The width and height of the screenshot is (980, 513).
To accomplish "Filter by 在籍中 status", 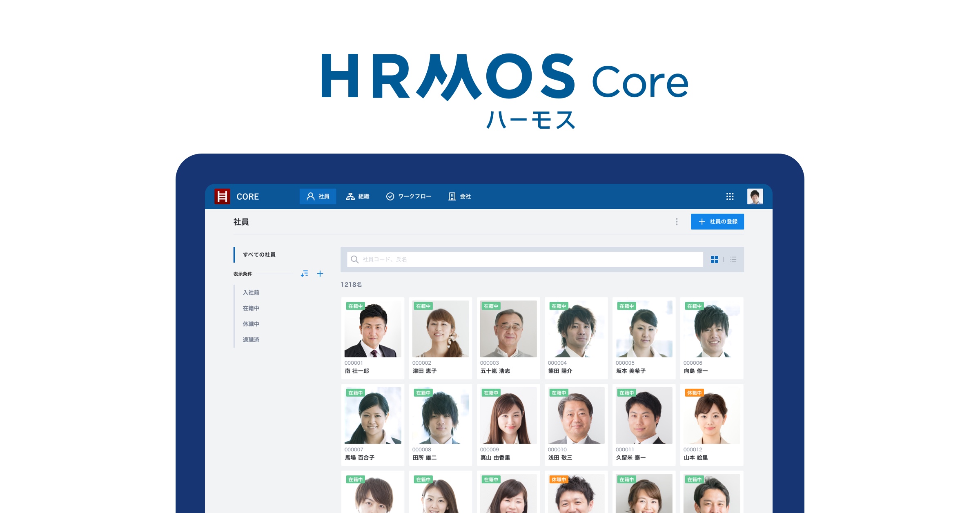I will [251, 308].
